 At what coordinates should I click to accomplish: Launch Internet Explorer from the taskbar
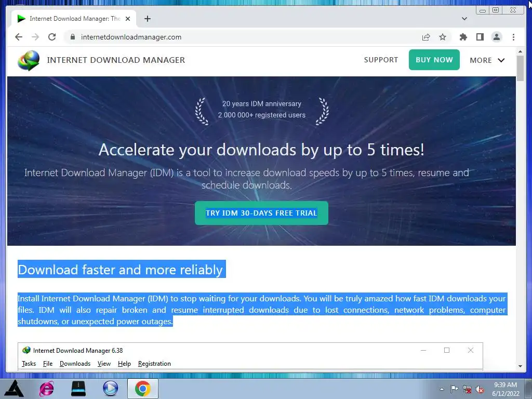(x=46, y=389)
